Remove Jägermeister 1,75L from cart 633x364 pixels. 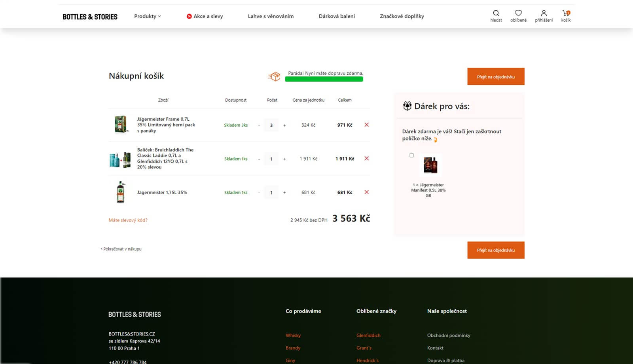coord(366,192)
